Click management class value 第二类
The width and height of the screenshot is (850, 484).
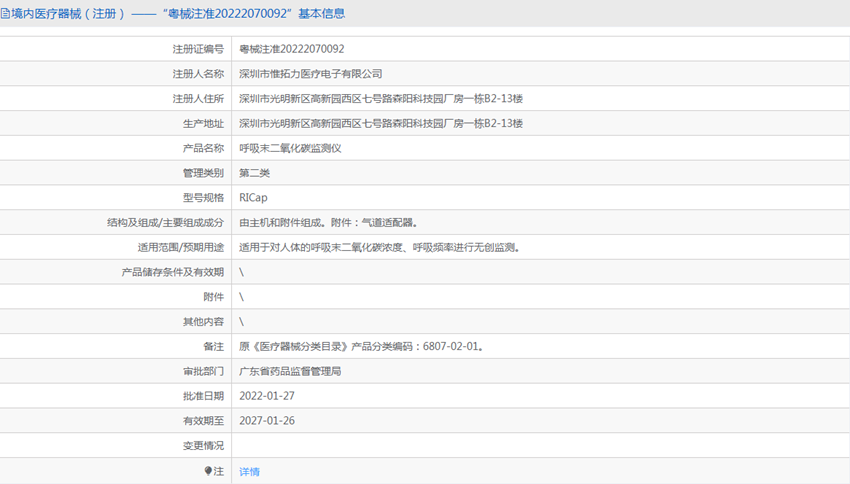tap(254, 173)
